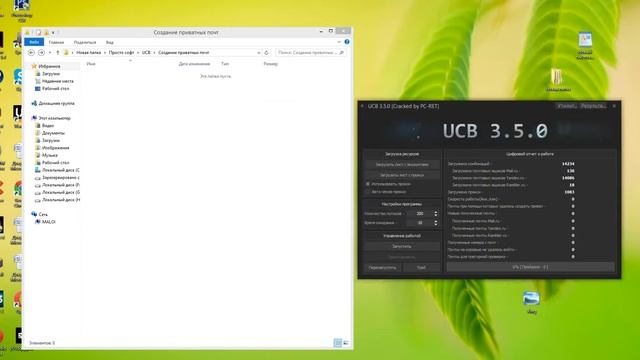This screenshot has width=640, height=360.
Task: Open quick access toolbar customize dropdown
Action: coord(53,32)
